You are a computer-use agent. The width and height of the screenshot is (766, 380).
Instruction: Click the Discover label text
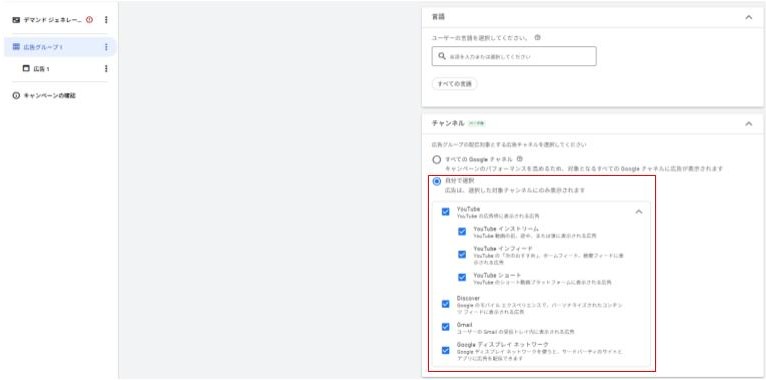[x=468, y=298]
